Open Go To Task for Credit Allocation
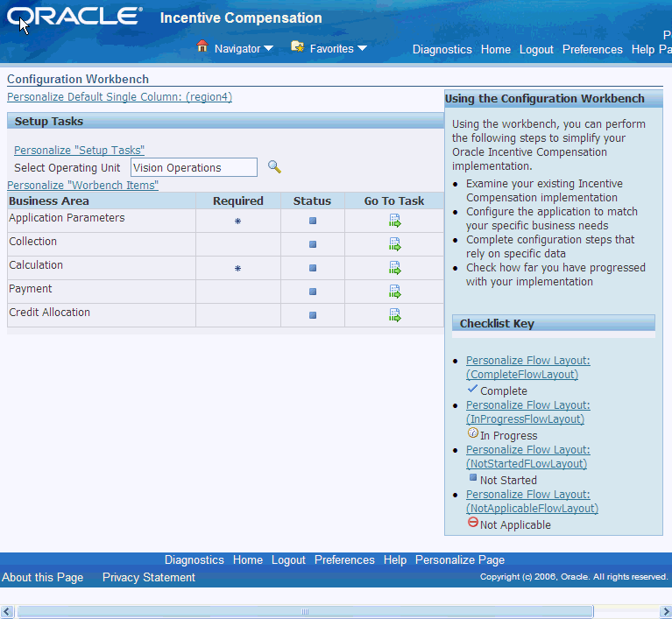 pos(395,315)
